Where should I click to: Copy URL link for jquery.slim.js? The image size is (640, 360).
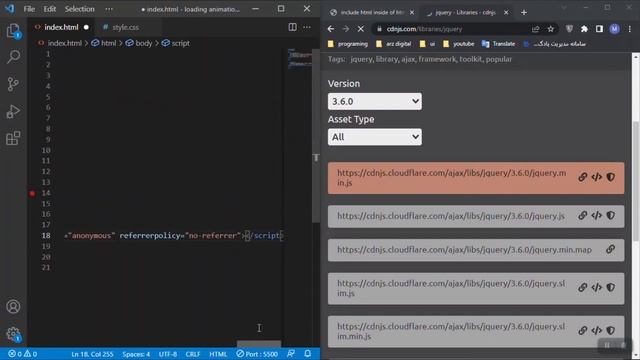[582, 288]
